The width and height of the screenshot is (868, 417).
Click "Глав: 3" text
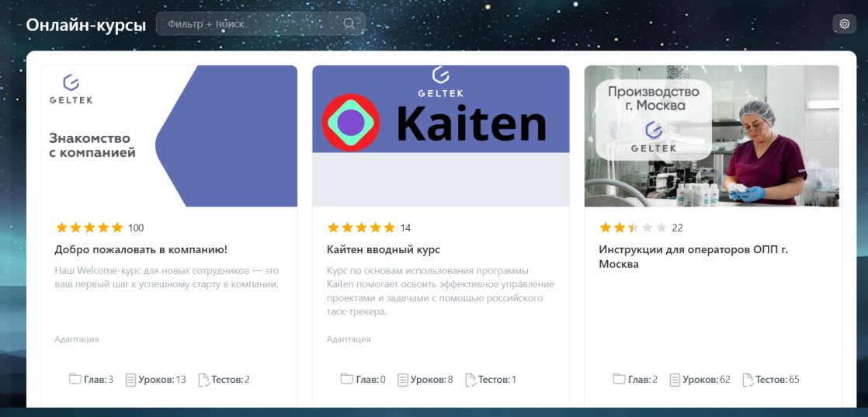[x=99, y=380]
